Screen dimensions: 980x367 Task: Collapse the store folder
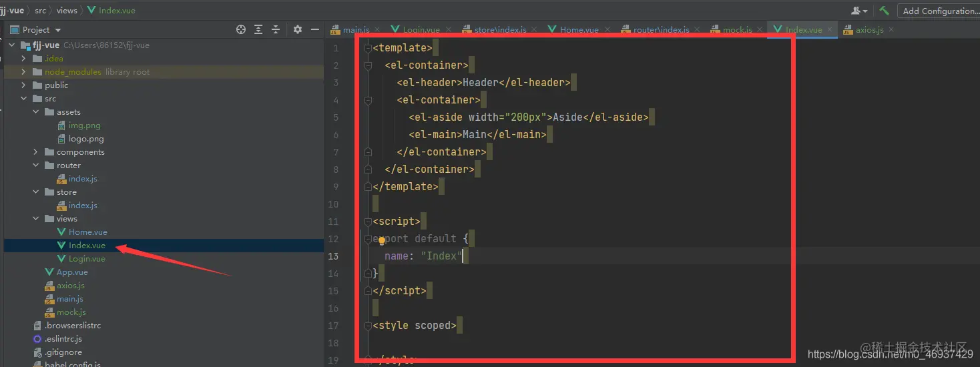(x=36, y=192)
